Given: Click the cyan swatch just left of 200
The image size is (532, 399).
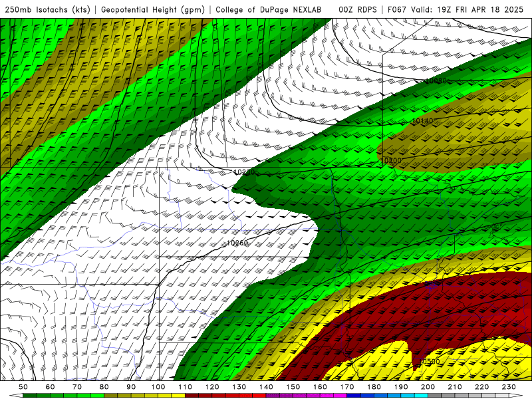Looking at the screenshot, I should (421, 395).
